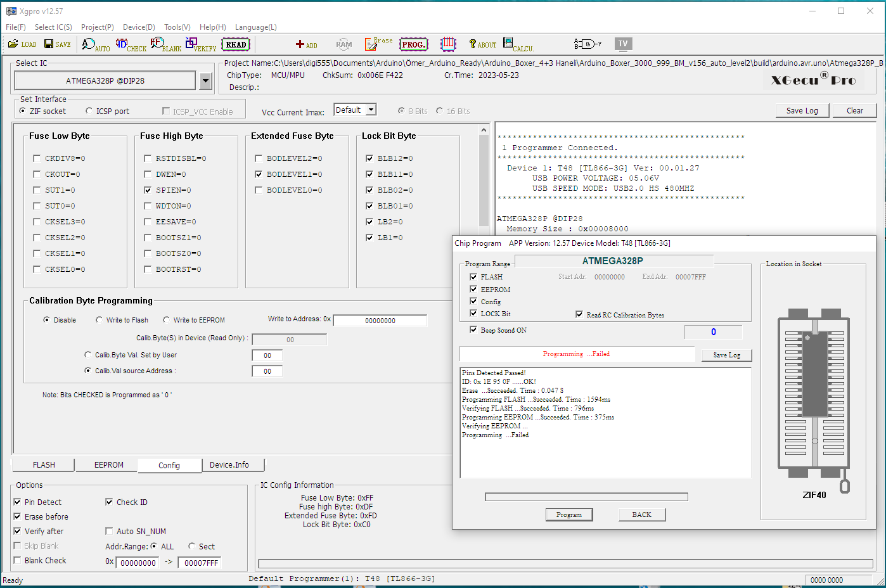Select the ICSP port radio button
The image size is (886, 588).
coord(89,112)
